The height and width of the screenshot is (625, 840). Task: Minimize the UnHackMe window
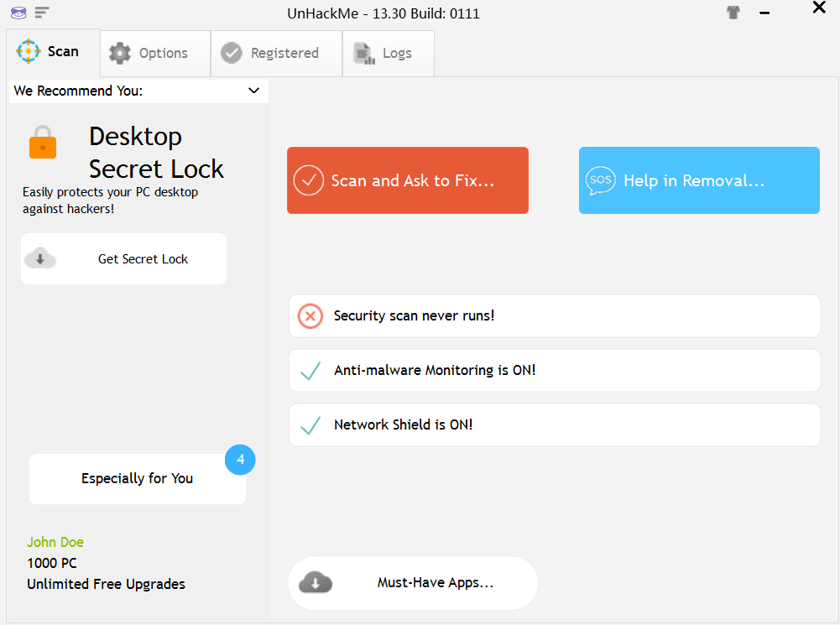(764, 13)
